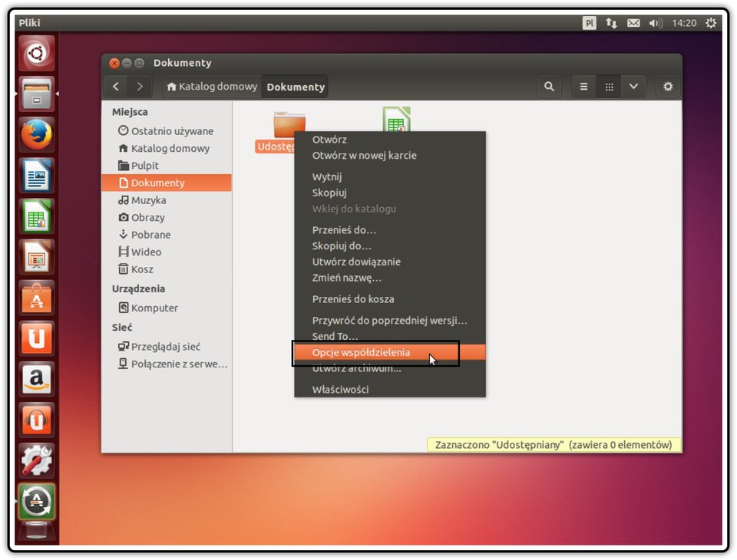Viewport: 737px width, 560px height.
Task: Click the 14:20 clock in top panel
Action: point(684,23)
